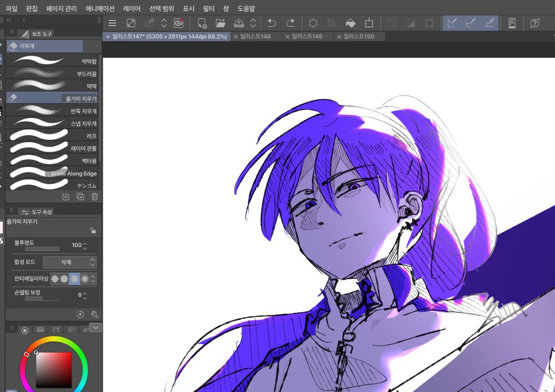Viewport: 555px width, 392px height.
Task: Click the Fill bucket icon in command bar
Action: [350, 23]
